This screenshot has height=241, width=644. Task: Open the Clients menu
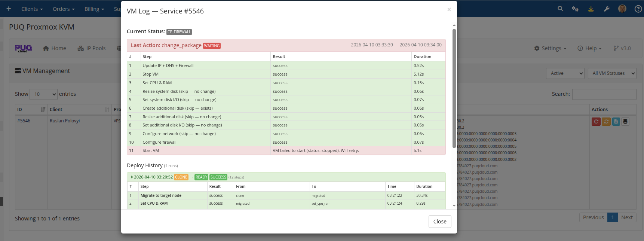[32, 9]
